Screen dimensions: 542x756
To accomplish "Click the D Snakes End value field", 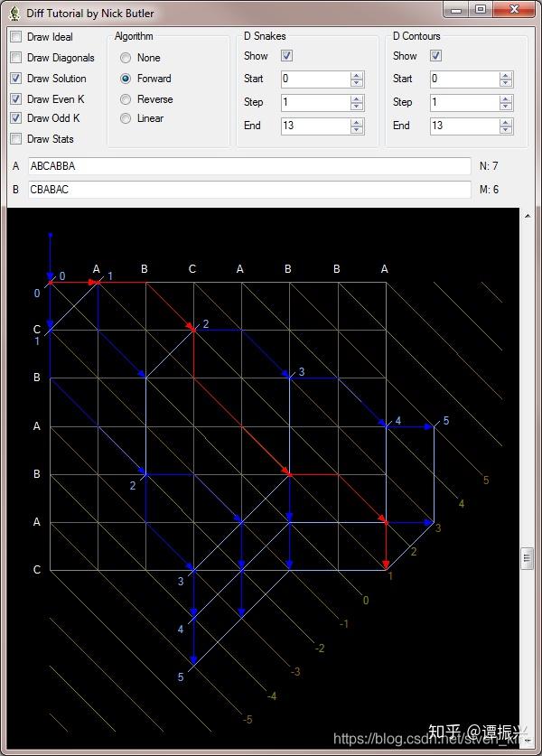I will (315, 126).
